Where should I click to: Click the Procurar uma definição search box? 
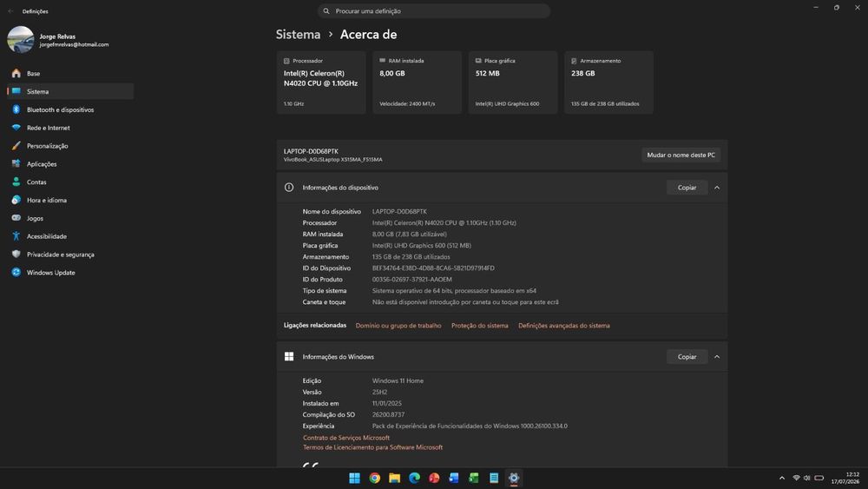(434, 11)
